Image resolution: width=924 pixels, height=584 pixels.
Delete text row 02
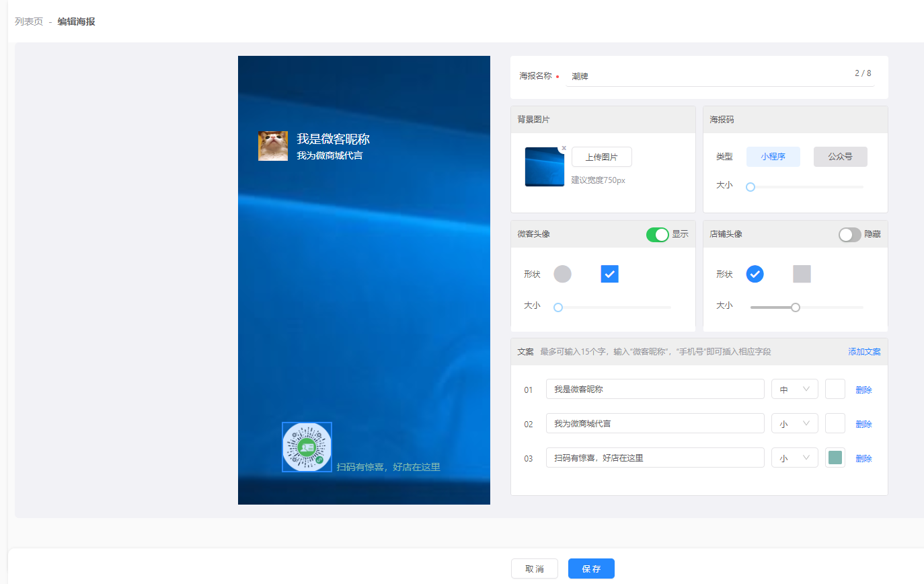863,424
